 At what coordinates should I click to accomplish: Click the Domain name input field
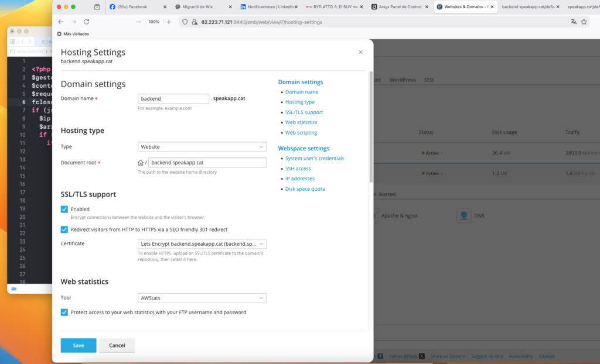[173, 99]
